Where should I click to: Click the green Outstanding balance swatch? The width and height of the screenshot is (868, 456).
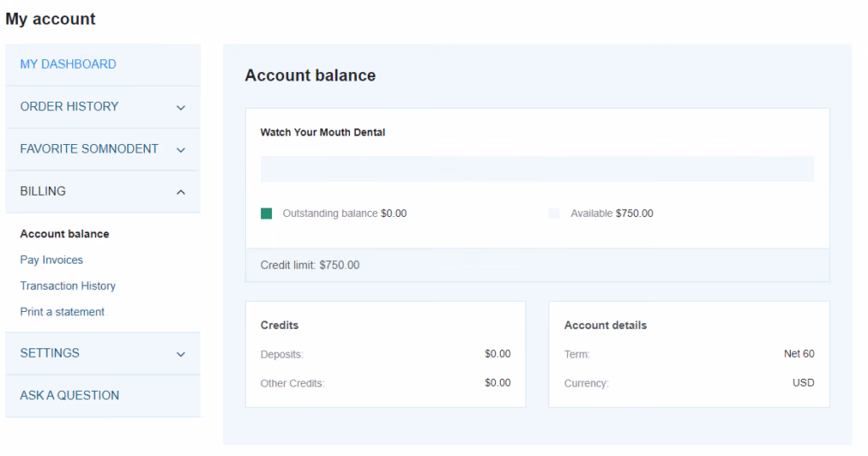266,214
